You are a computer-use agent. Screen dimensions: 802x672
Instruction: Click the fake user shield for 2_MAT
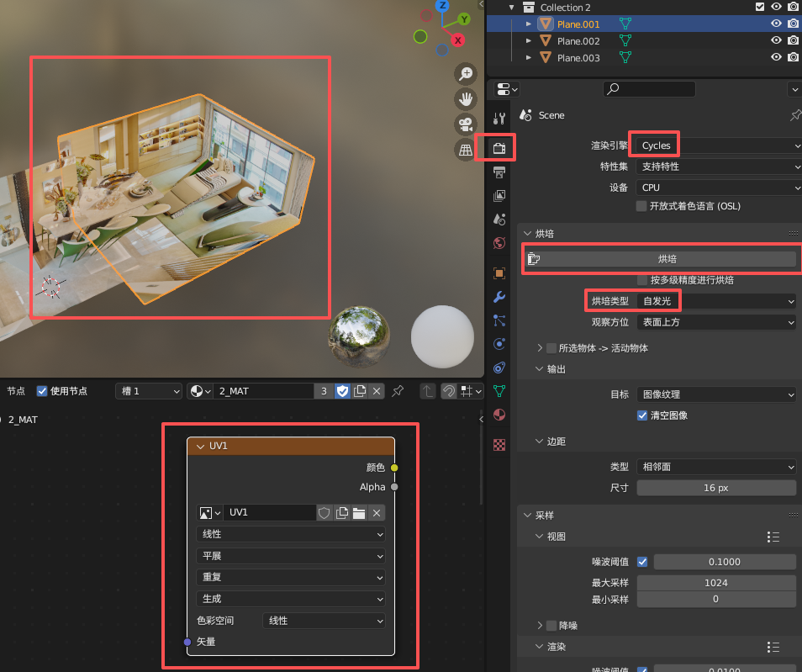(x=342, y=391)
